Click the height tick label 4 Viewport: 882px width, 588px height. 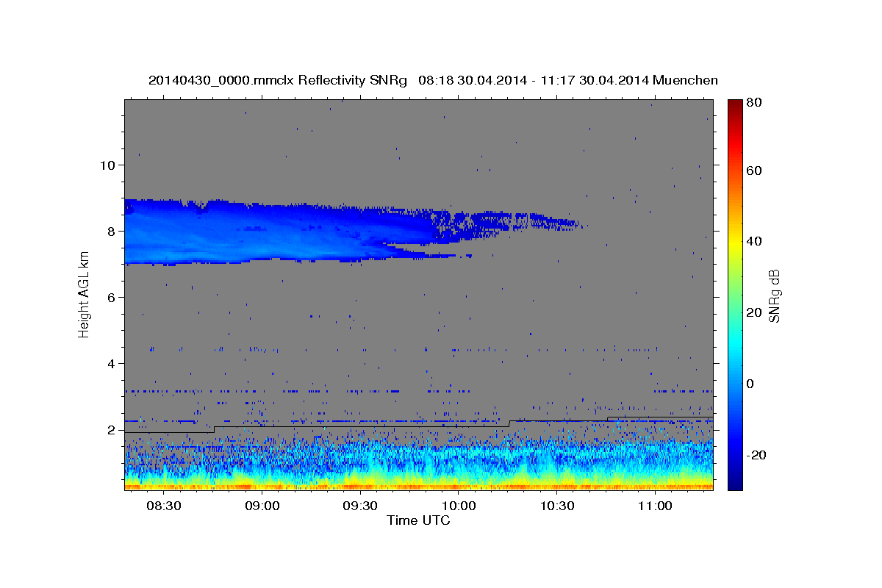[111, 363]
